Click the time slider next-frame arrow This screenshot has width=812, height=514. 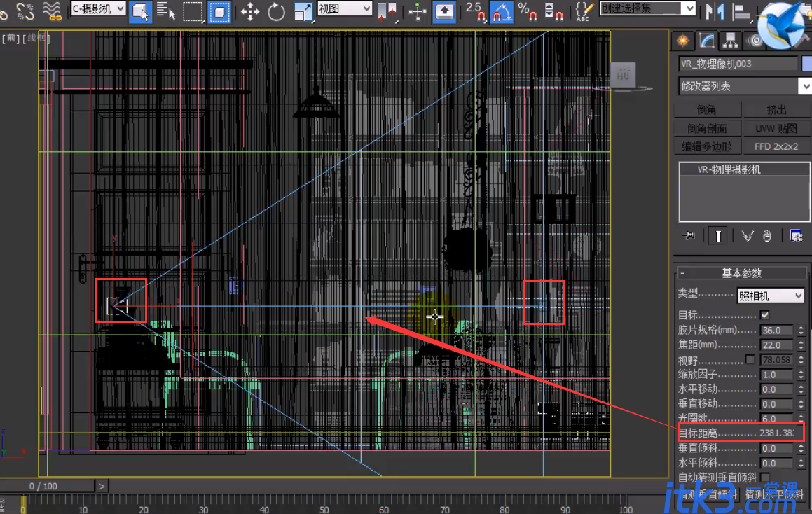pyautogui.click(x=102, y=486)
